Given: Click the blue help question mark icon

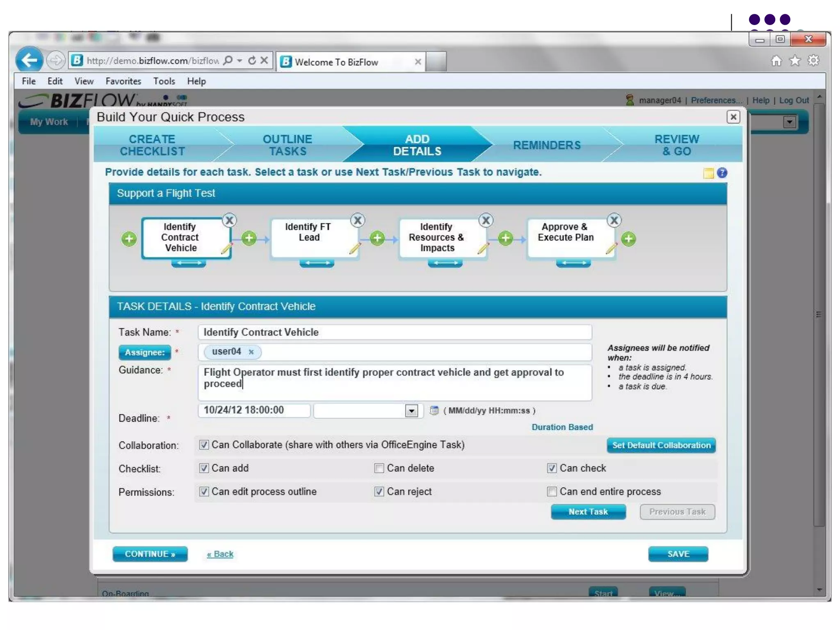Looking at the screenshot, I should pos(722,173).
